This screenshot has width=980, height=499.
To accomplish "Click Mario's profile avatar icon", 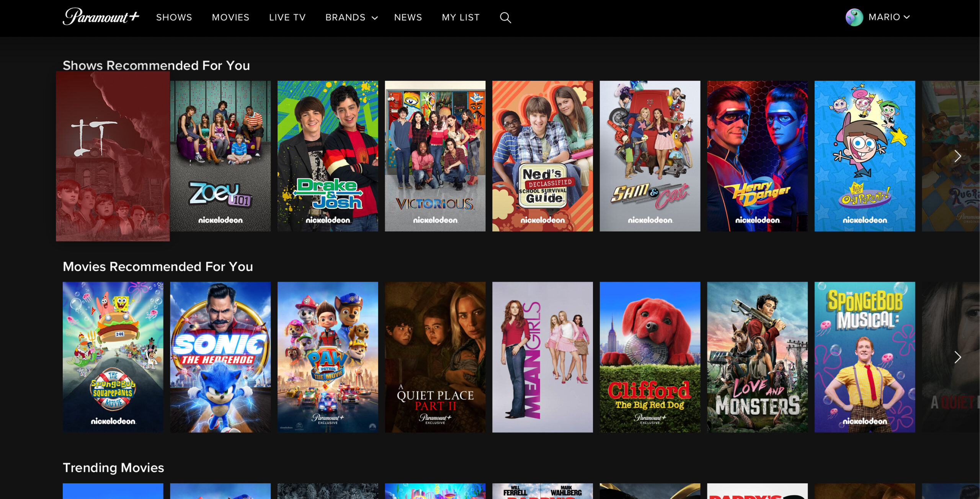I will 854,17.
